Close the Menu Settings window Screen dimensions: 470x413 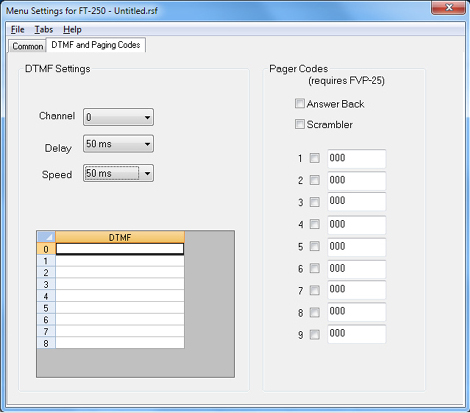pos(449,7)
